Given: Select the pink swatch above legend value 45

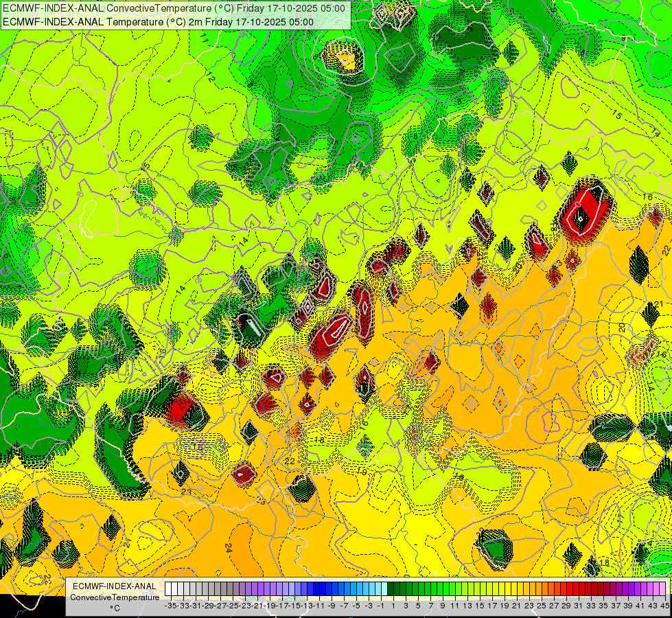Looking at the screenshot, I should (662, 588).
